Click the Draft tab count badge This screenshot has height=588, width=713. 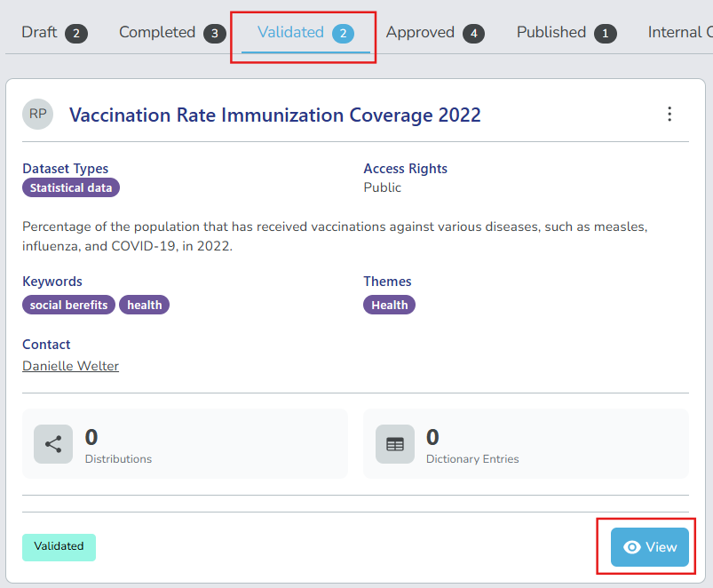[76, 34]
